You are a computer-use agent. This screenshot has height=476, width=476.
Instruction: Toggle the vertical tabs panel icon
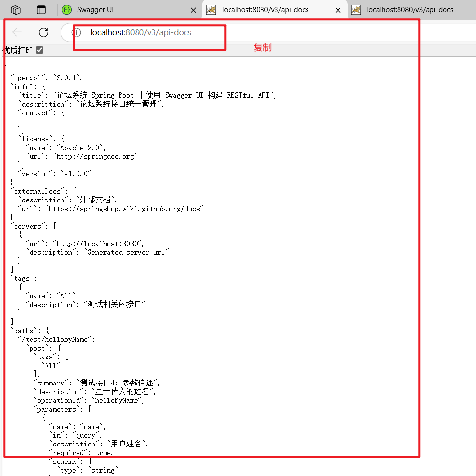(41, 10)
